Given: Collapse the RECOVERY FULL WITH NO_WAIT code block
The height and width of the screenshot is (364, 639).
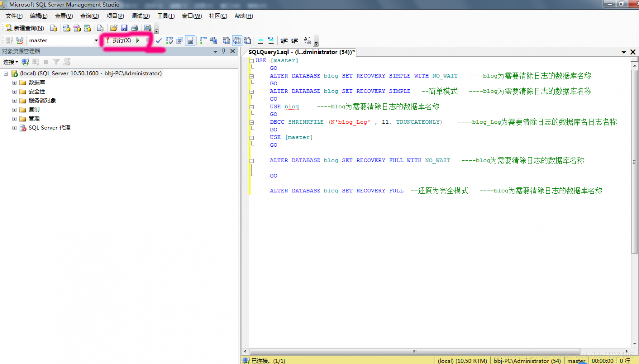Looking at the screenshot, I should [252, 161].
